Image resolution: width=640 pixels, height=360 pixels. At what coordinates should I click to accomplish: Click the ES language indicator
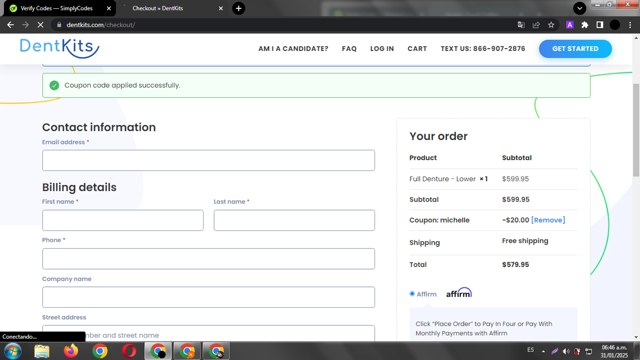click(x=530, y=350)
